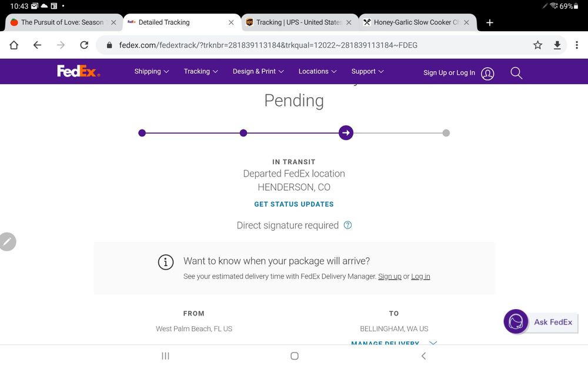Click the question mark beside Direct signature required
The image size is (588, 368).
tap(348, 225)
